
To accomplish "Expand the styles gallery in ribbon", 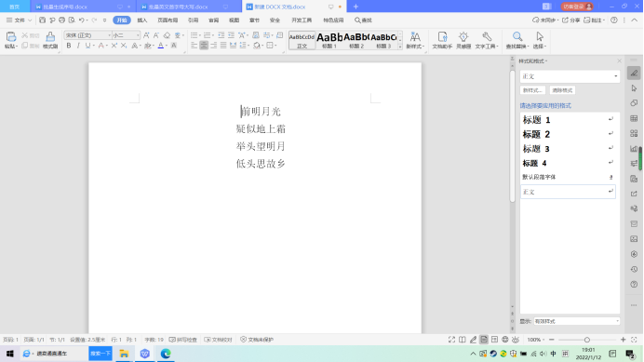I will pos(400,47).
